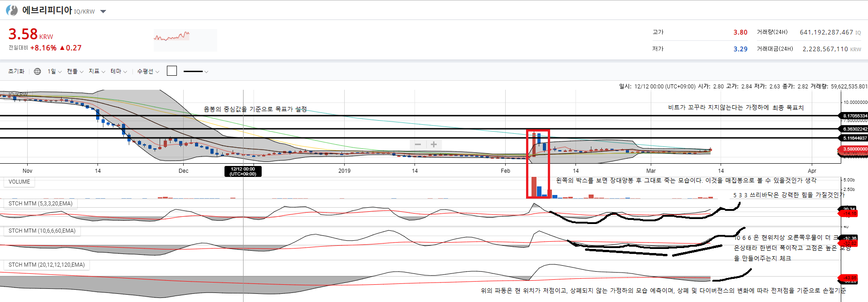Screen dimensions: 868x302
Task: Select the VOLUME indicator label
Action: pos(19,182)
